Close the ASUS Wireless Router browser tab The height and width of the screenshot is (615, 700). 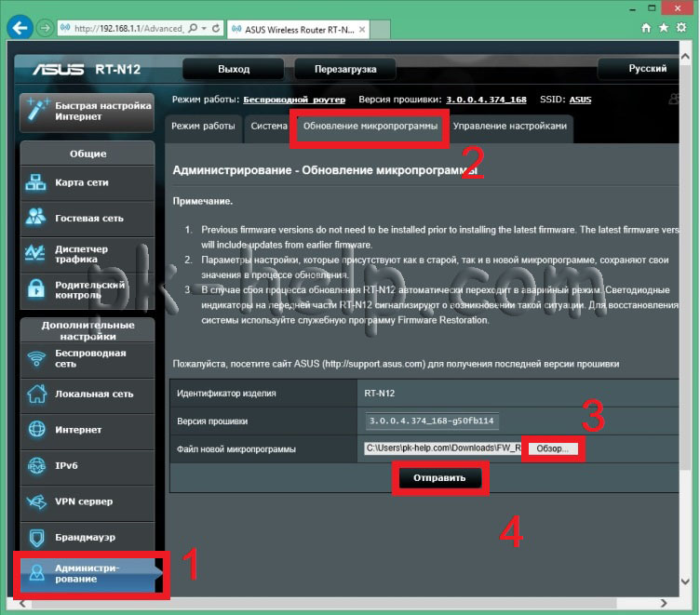(x=362, y=30)
